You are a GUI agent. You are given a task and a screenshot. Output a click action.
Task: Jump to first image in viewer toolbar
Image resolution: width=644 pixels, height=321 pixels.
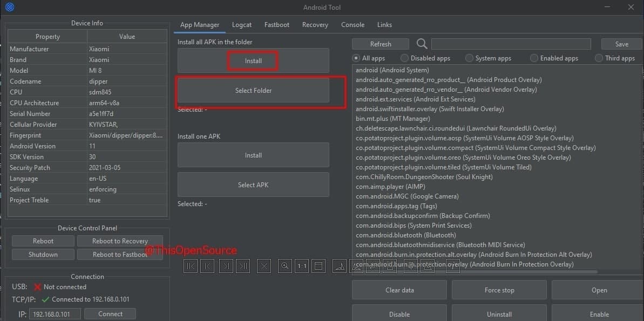(190, 266)
